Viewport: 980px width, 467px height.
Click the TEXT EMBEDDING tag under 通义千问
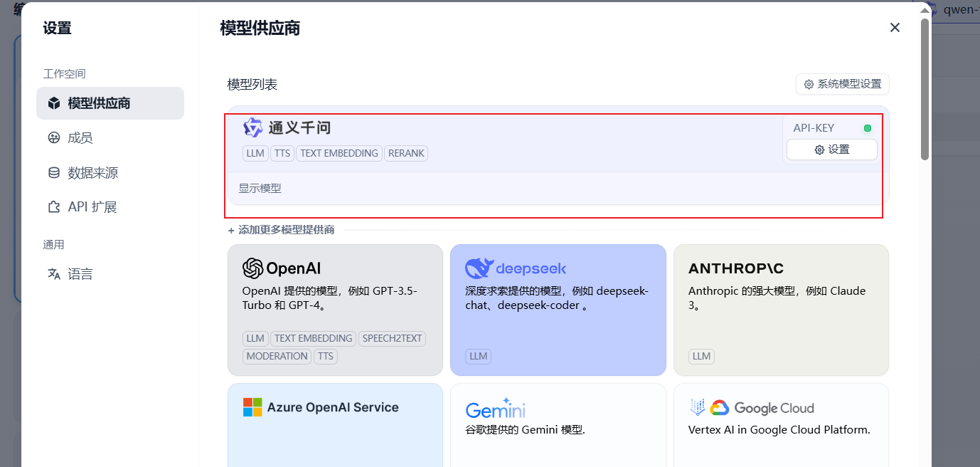(339, 153)
